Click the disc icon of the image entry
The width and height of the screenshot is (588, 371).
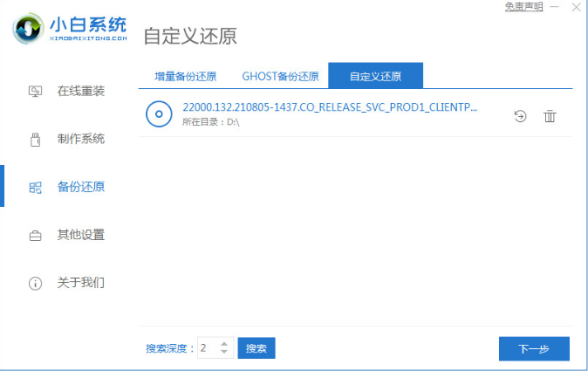159,114
